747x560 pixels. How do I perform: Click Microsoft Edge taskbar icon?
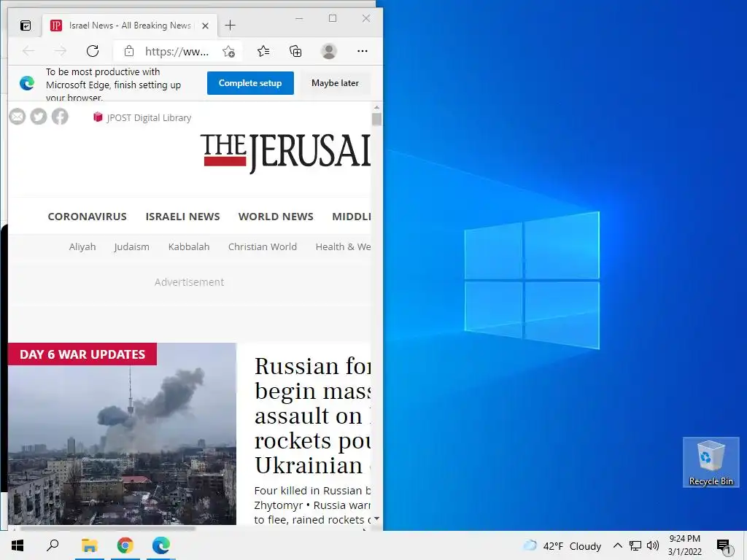click(x=161, y=545)
